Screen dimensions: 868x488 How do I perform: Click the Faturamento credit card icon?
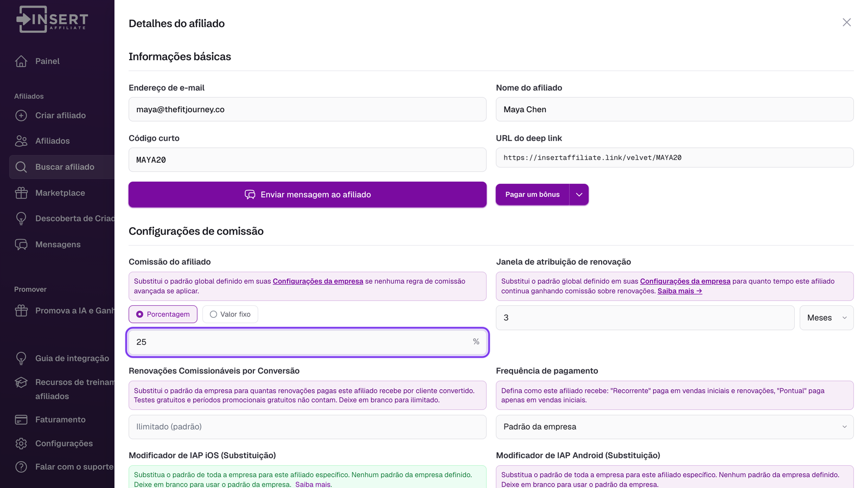(x=21, y=420)
